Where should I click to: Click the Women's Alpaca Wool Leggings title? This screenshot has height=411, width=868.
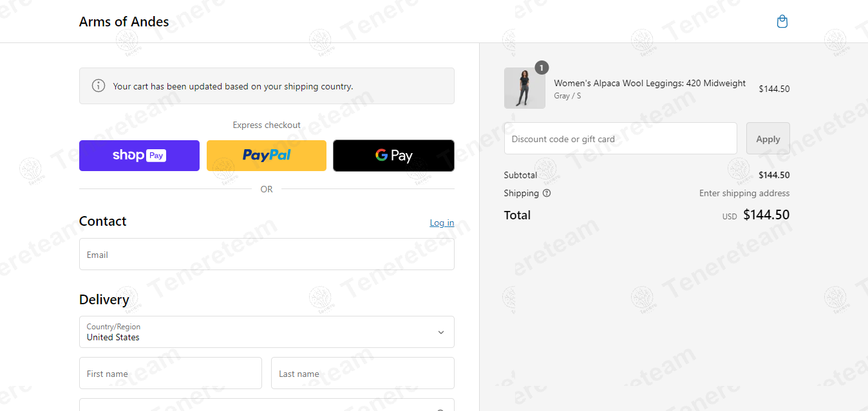click(650, 83)
